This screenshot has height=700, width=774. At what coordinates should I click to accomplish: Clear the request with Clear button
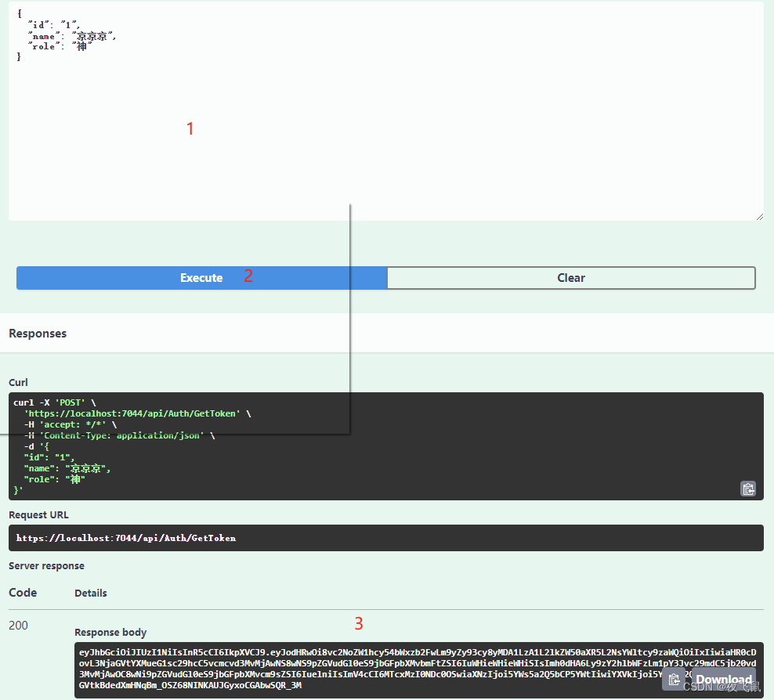[x=571, y=278]
